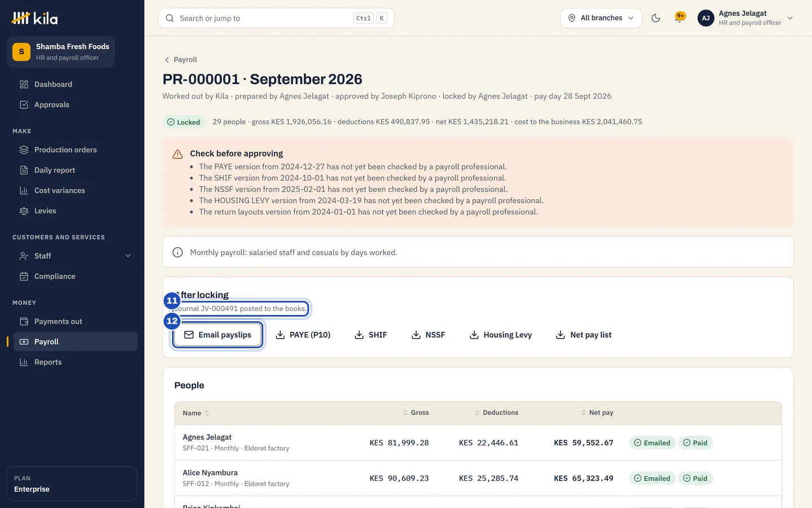Open Agnes Jelagat's payroll row

pos(478,443)
